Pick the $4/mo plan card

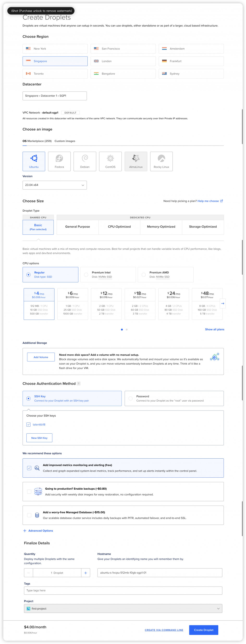coord(39,304)
